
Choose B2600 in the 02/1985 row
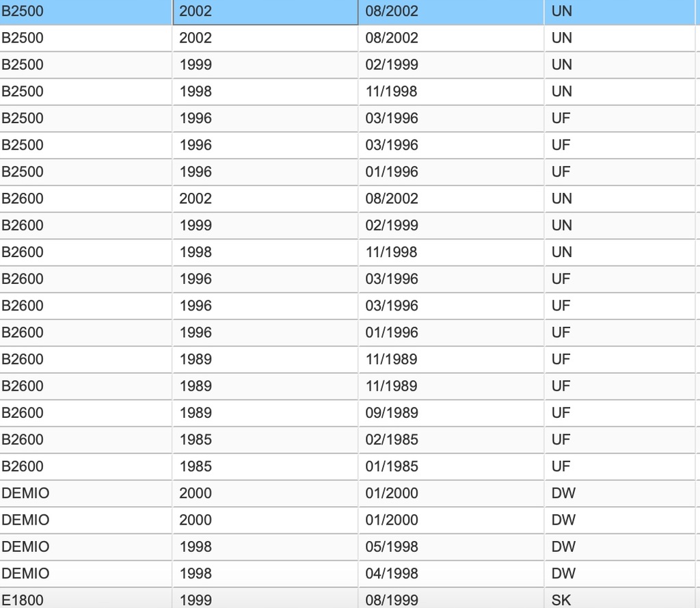(85, 440)
